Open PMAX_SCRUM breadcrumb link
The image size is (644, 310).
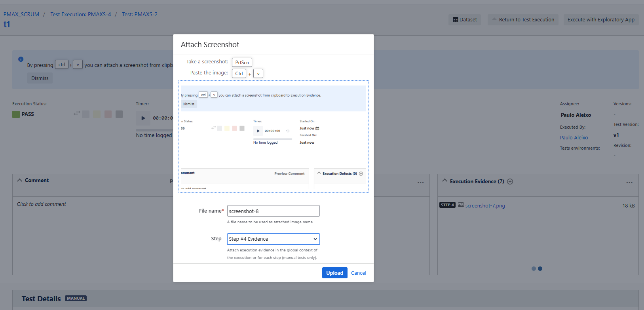[x=21, y=14]
